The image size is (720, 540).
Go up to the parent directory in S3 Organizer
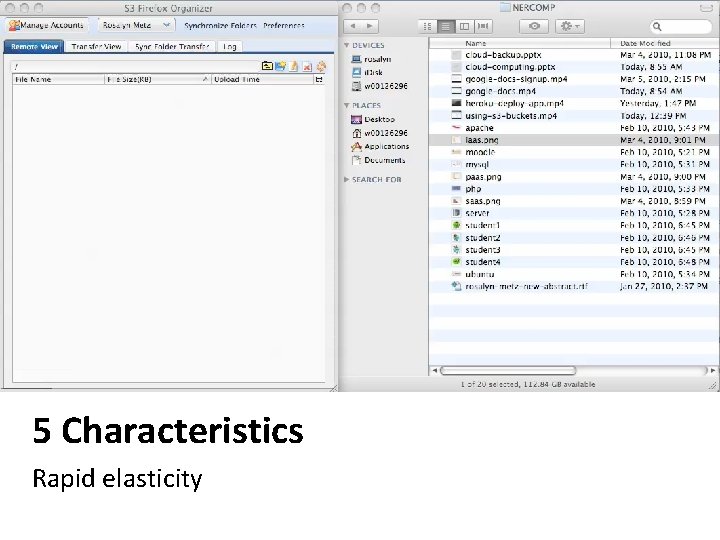pos(267,66)
